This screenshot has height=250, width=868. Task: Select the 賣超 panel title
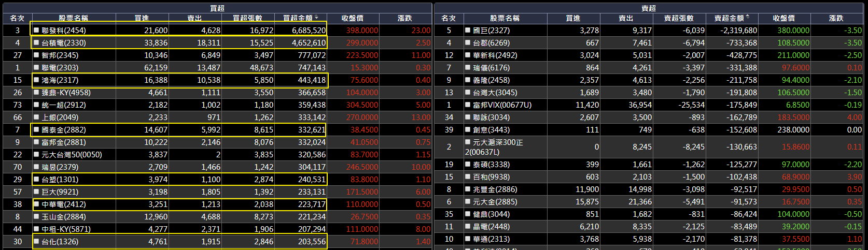pos(649,8)
